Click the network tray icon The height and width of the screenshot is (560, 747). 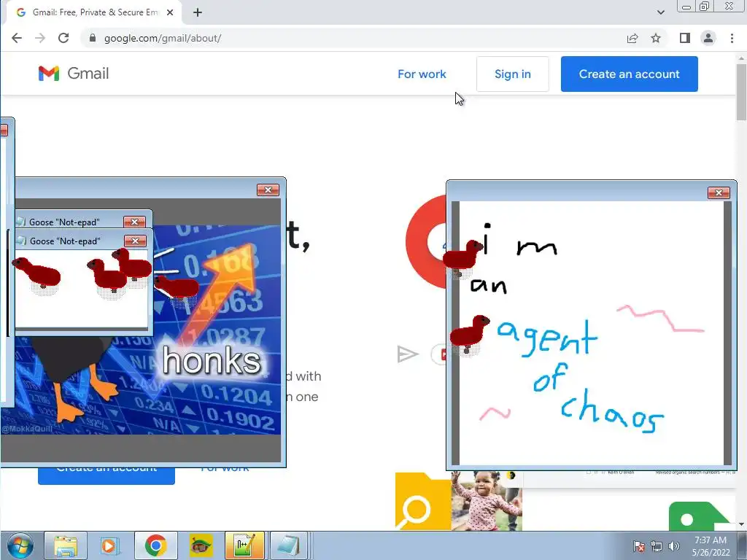click(x=657, y=546)
